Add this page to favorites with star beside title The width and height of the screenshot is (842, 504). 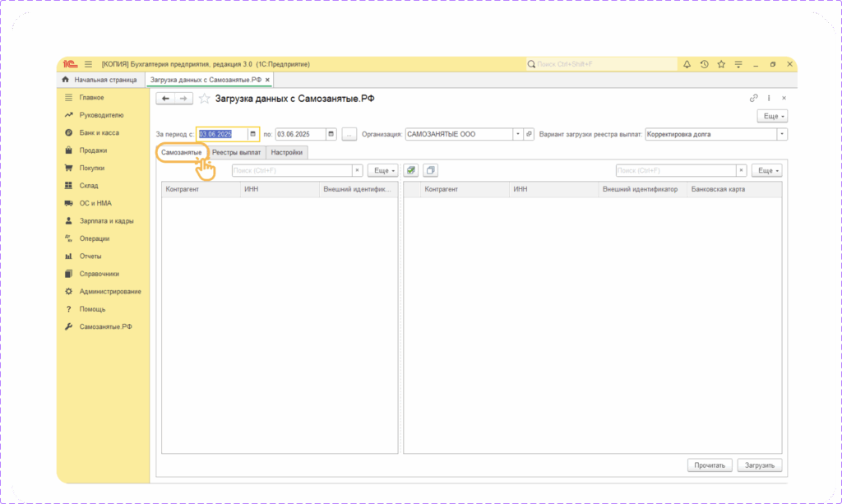[x=205, y=99]
